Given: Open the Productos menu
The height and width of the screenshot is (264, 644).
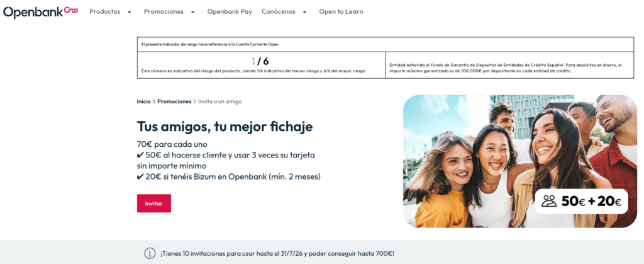Looking at the screenshot, I should tap(105, 12).
